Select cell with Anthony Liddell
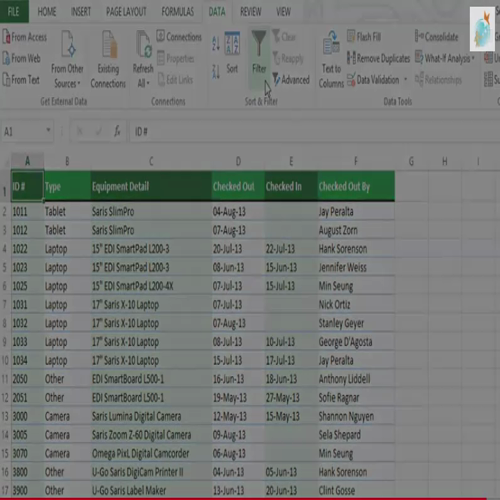Viewport: 500px width, 500px height. tap(356, 379)
